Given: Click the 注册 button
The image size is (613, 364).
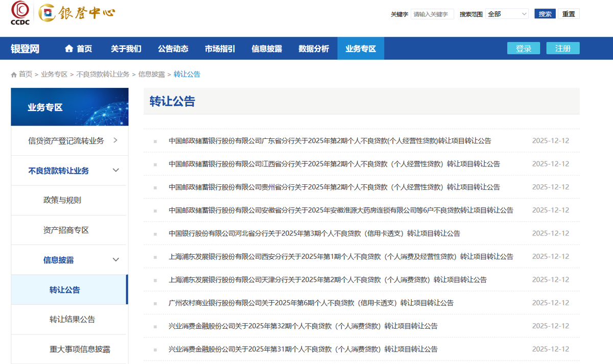Looking at the screenshot, I should point(562,48).
